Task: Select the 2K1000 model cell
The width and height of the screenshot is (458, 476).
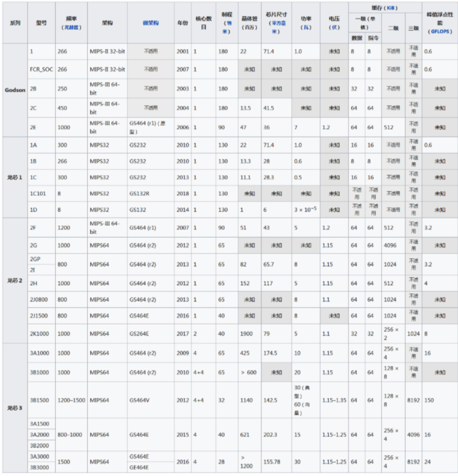Action: (x=41, y=334)
